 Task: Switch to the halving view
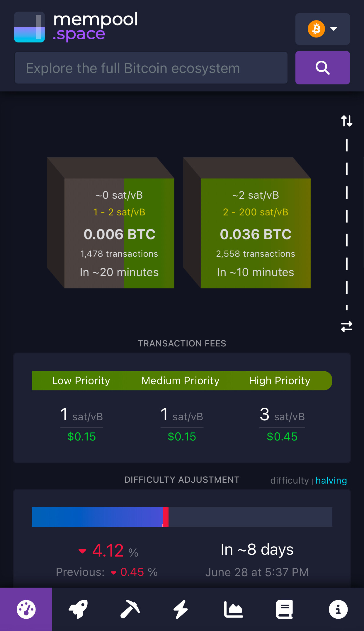[331, 480]
